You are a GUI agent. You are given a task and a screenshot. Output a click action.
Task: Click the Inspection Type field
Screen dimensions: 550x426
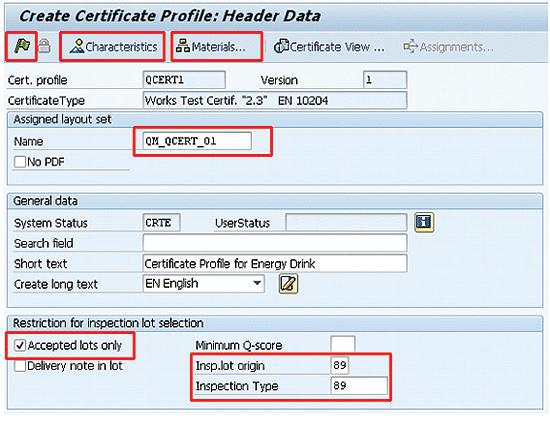pos(359,386)
